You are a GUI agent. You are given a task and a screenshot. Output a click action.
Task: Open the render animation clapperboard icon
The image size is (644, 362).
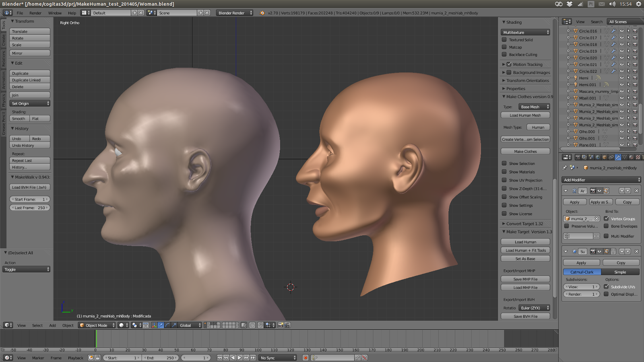[287, 325]
